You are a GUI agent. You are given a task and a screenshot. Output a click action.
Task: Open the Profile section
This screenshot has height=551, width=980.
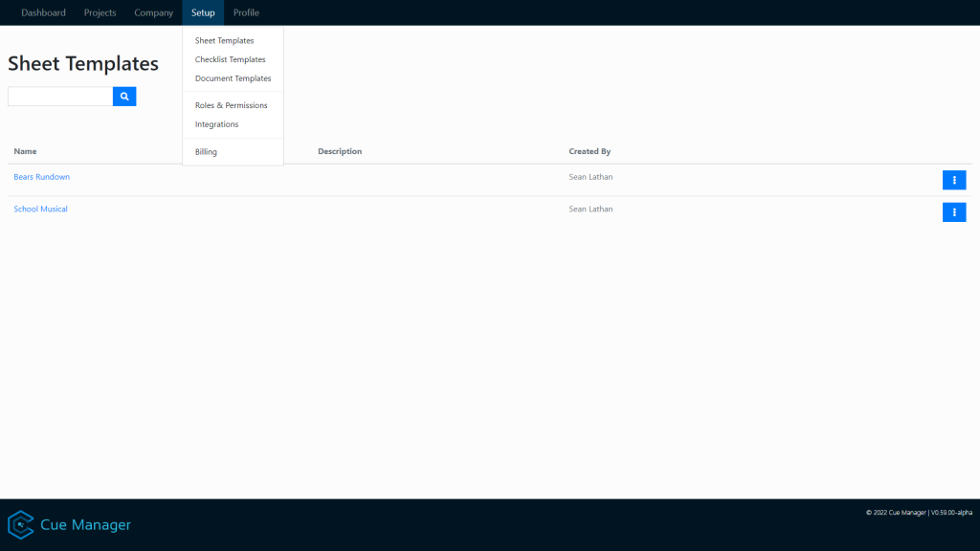(246, 12)
